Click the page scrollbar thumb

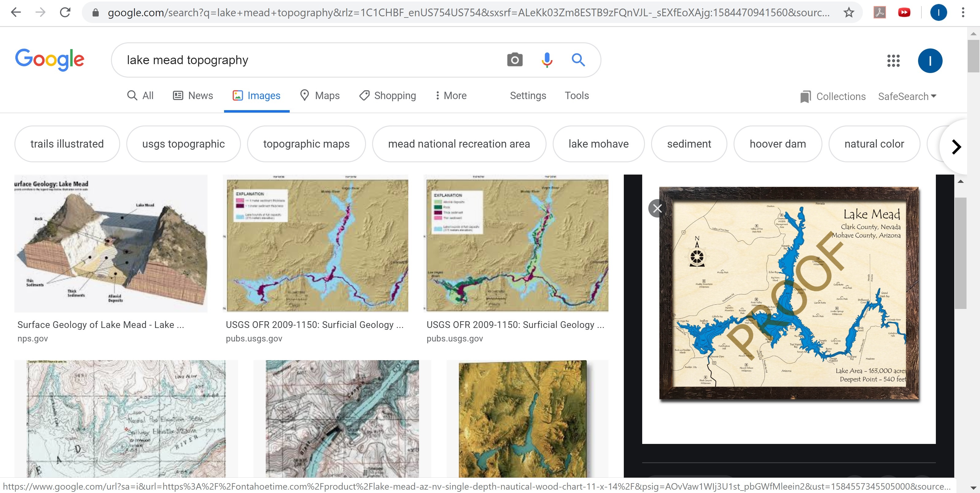(x=973, y=56)
